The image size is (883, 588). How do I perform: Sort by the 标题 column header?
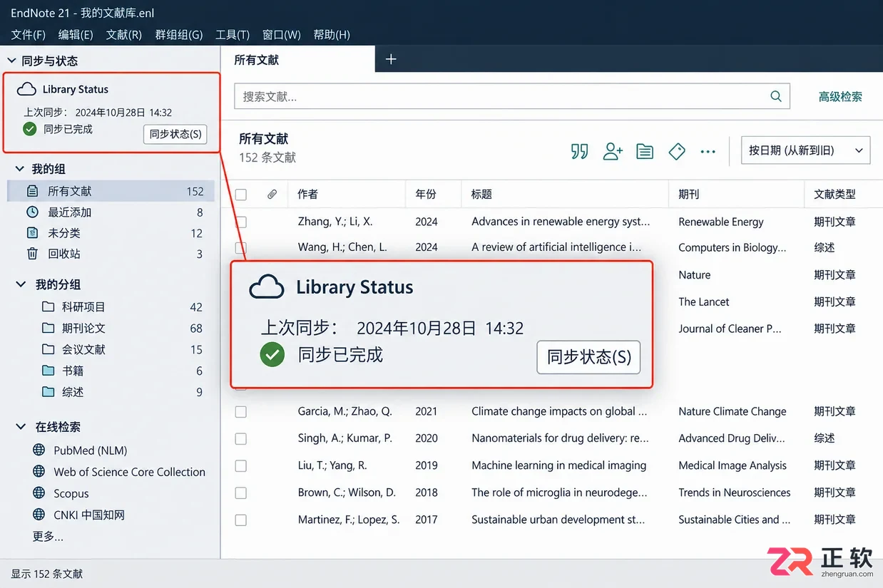481,194
